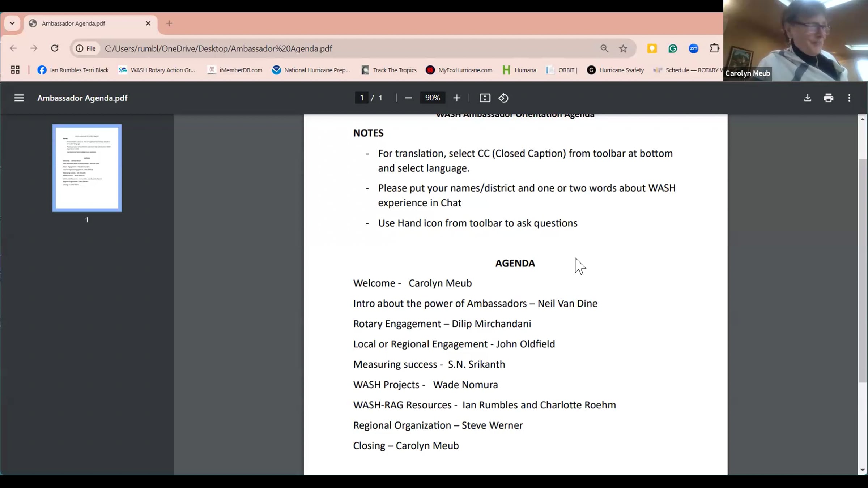
Task: Open PDF viewer more actions menu
Action: (849, 98)
